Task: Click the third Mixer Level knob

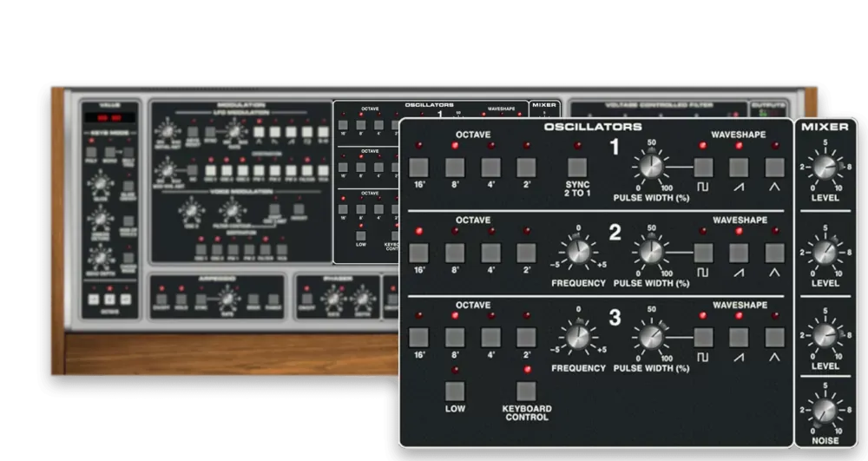Action: (825, 335)
